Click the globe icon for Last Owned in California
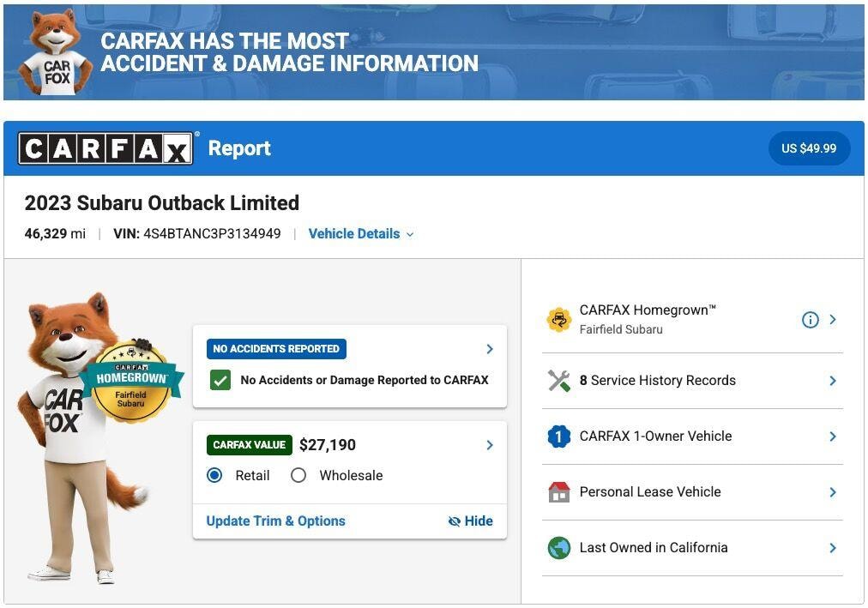Image resolution: width=868 pixels, height=608 pixels. coord(558,548)
